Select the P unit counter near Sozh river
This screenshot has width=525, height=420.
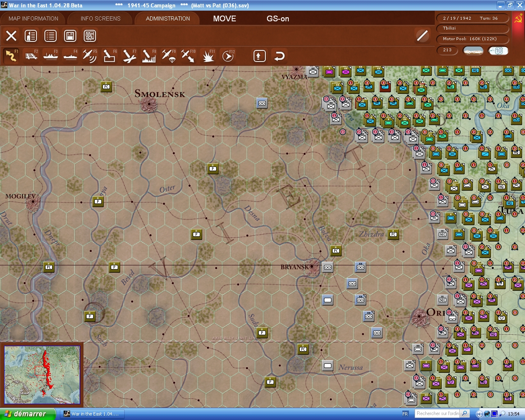click(x=90, y=316)
